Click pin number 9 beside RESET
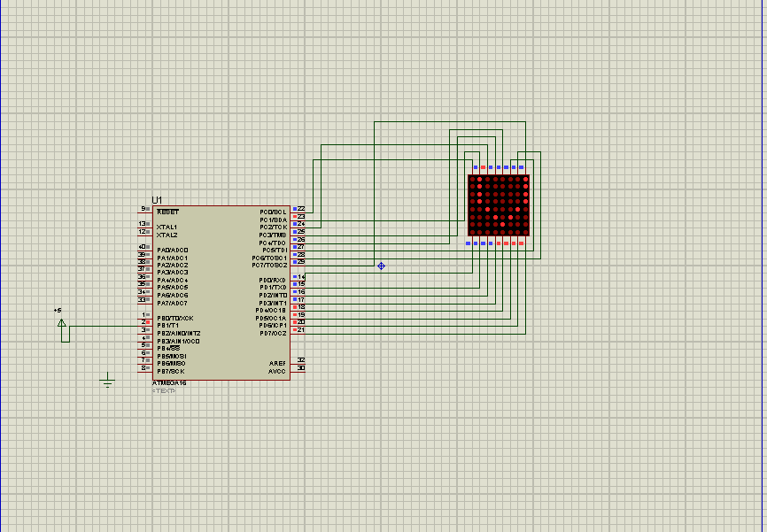 (143, 209)
